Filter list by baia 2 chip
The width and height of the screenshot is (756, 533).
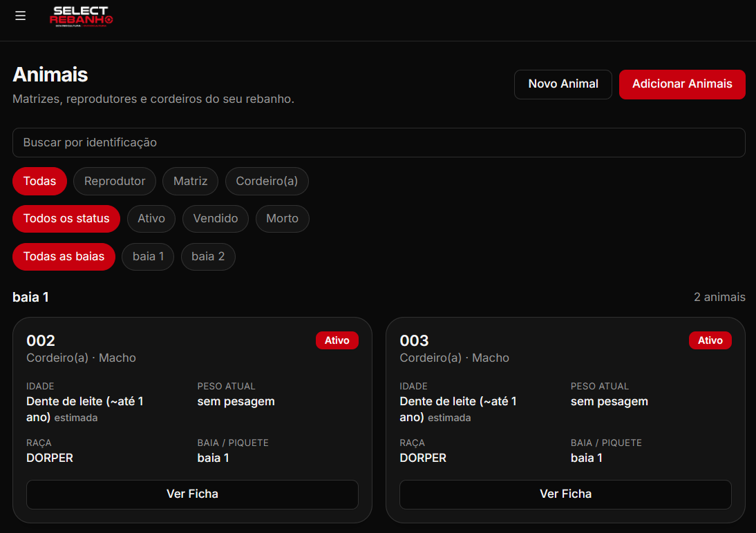[x=208, y=257]
